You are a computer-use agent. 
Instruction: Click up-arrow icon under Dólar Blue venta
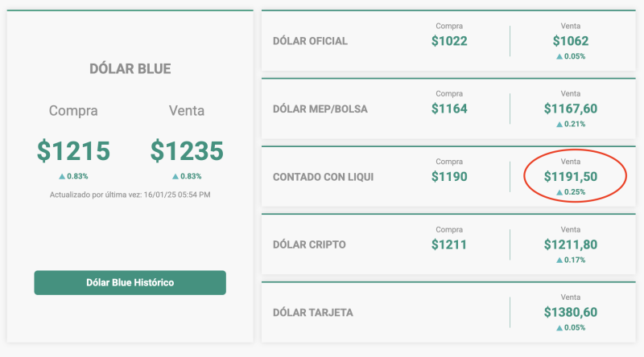pos(175,176)
